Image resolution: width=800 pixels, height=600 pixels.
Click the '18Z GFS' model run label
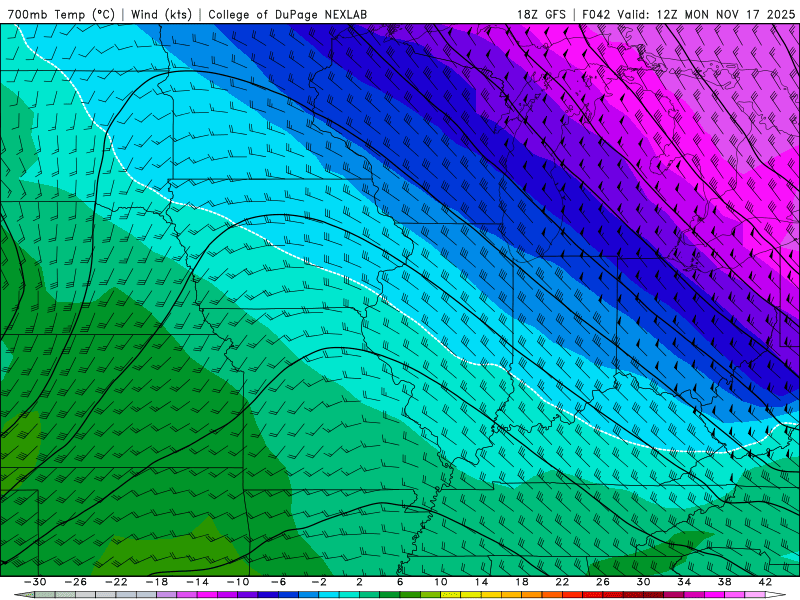pyautogui.click(x=541, y=14)
